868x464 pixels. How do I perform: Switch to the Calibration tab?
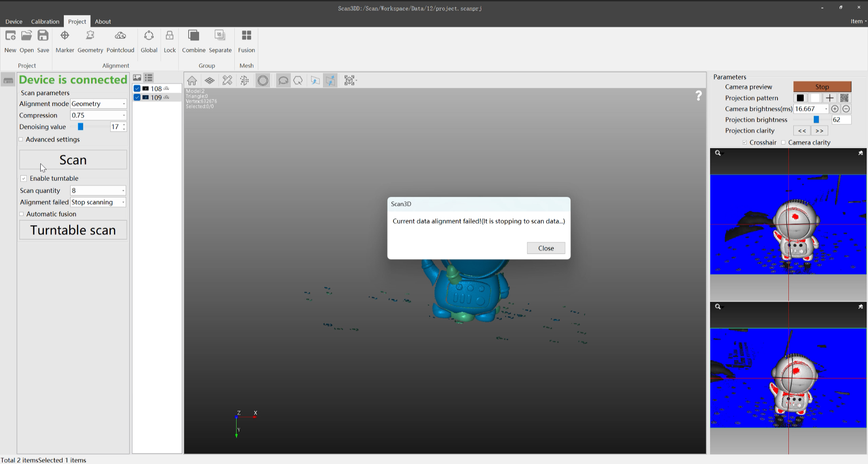[45, 21]
